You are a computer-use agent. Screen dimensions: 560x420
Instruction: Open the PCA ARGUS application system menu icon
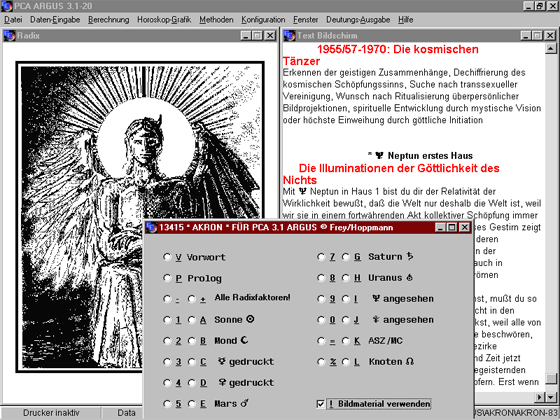pos(6,5)
